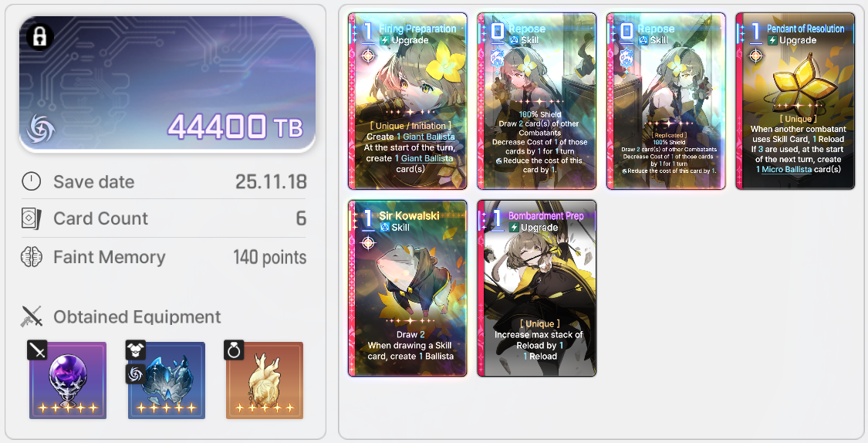Image resolution: width=868 pixels, height=443 pixels.
Task: Open the Pendant of Resolution card
Action: tap(795, 101)
